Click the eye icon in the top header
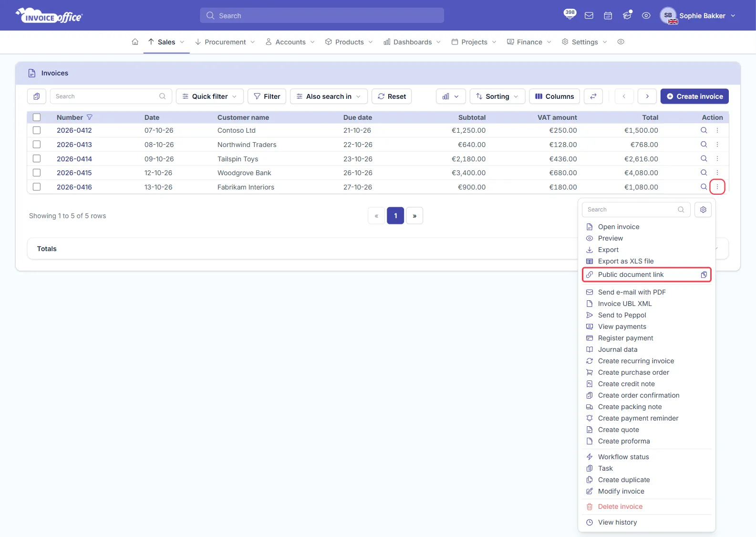The image size is (756, 537). (x=646, y=16)
